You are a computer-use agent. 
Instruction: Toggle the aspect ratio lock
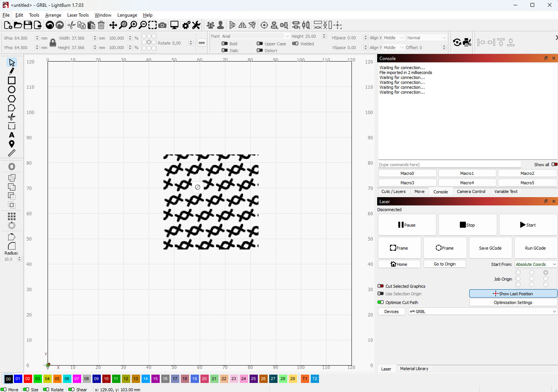[53, 43]
